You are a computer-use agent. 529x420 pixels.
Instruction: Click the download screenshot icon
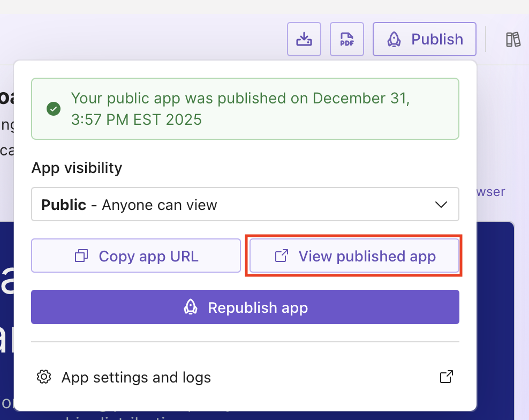pos(304,39)
